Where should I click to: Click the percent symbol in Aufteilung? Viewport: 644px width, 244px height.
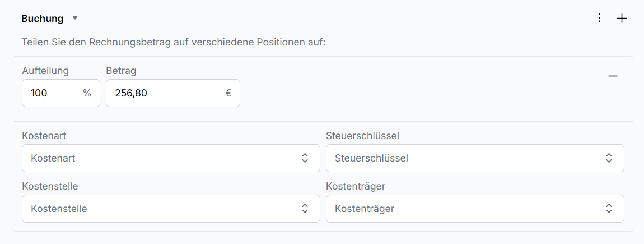pyautogui.click(x=87, y=93)
